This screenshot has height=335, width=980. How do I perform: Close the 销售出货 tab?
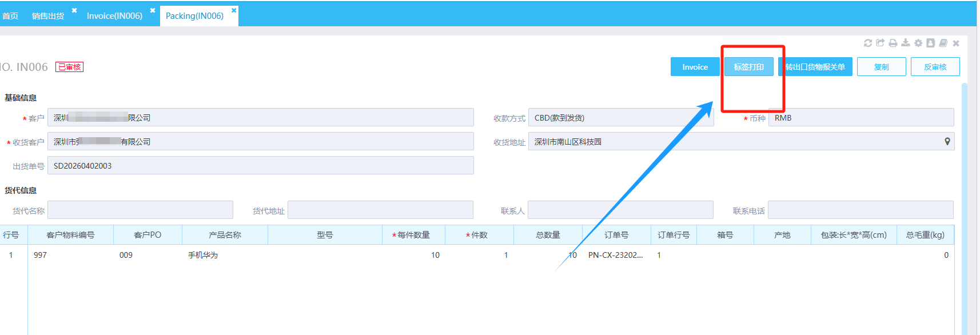click(74, 10)
